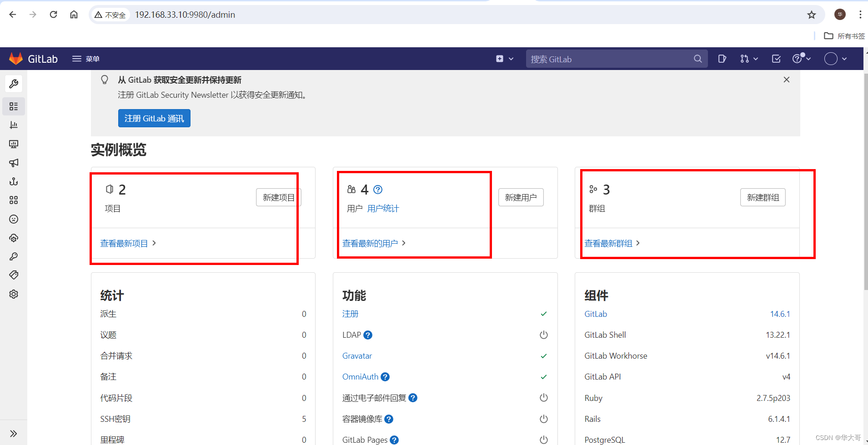The width and height of the screenshot is (868, 445).
Task: Click the 新建项目 button
Action: [x=279, y=197]
